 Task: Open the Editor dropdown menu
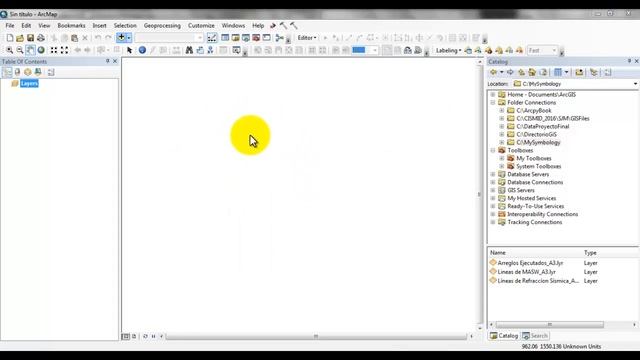point(307,38)
